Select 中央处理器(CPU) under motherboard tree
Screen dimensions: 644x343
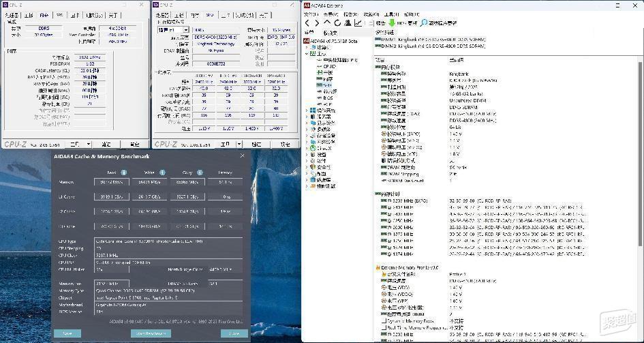pos(337,60)
